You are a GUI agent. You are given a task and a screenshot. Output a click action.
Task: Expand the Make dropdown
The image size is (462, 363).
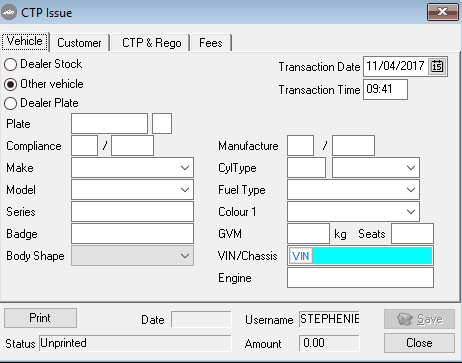(185, 168)
